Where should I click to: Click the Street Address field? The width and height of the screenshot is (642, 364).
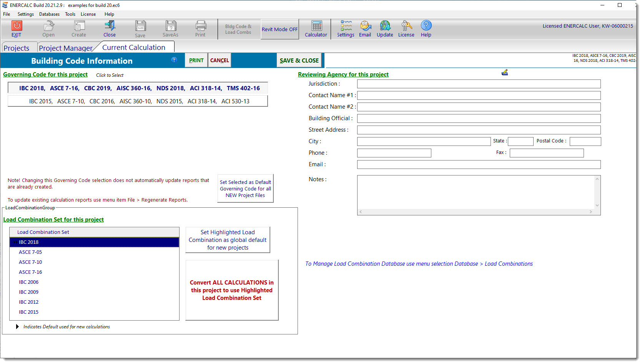pyautogui.click(x=479, y=130)
